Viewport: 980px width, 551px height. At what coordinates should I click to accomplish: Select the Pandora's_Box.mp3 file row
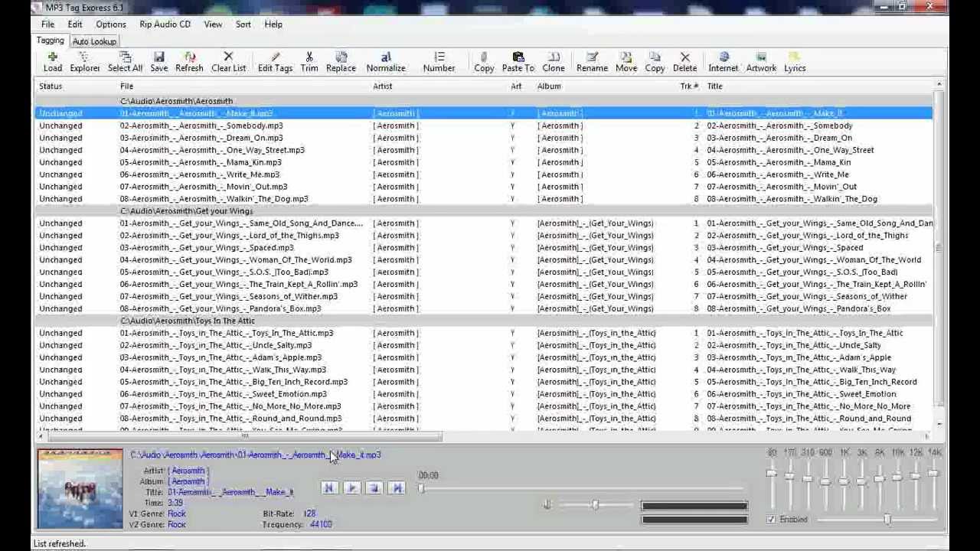pyautogui.click(x=484, y=308)
